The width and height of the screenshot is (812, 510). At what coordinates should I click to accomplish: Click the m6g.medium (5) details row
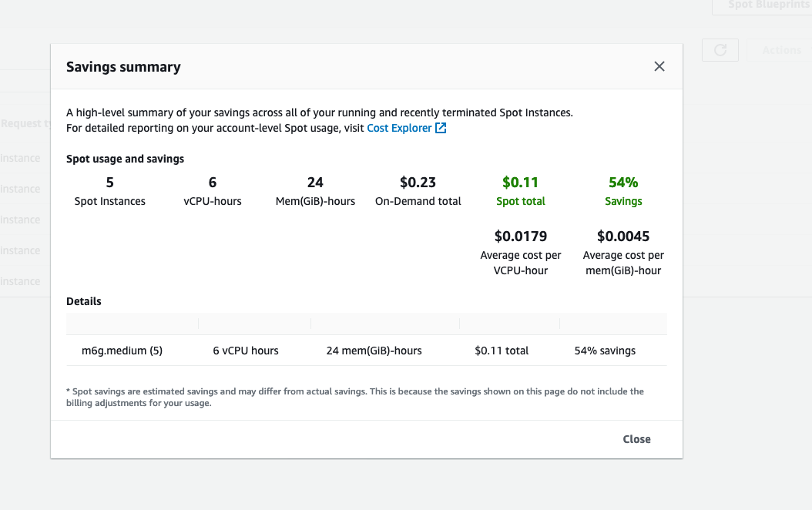pos(122,351)
